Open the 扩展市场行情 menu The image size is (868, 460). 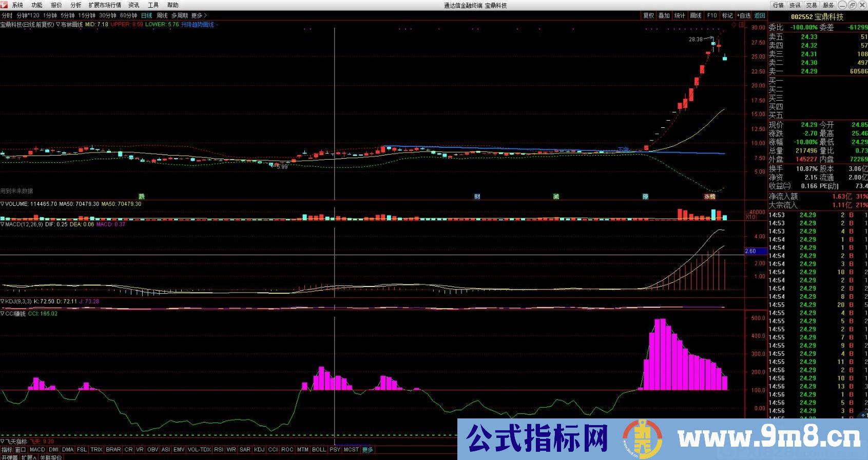(105, 5)
